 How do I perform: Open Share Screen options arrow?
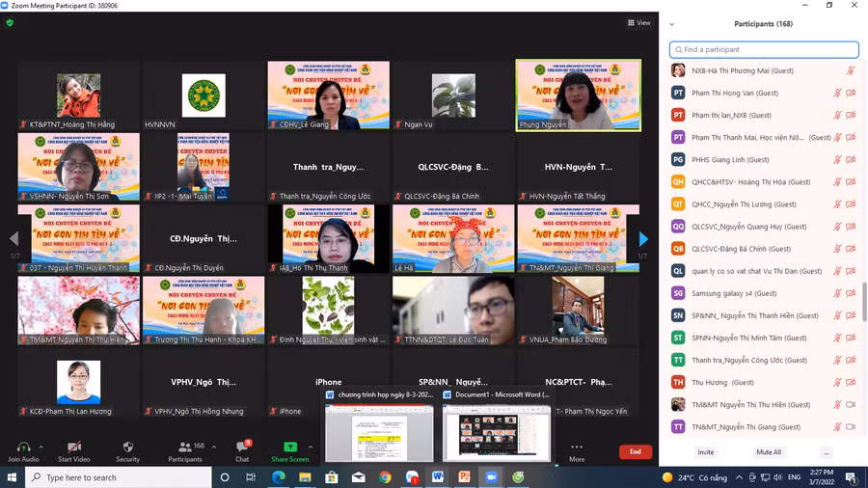311,447
